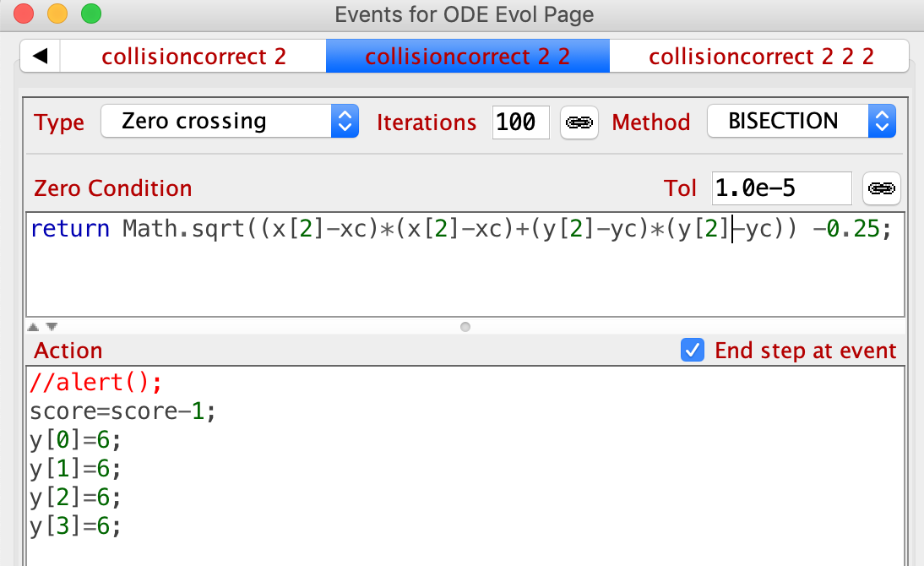This screenshot has width=924, height=566.
Task: Switch to collisioncorrect 2 tab
Action: 193,57
